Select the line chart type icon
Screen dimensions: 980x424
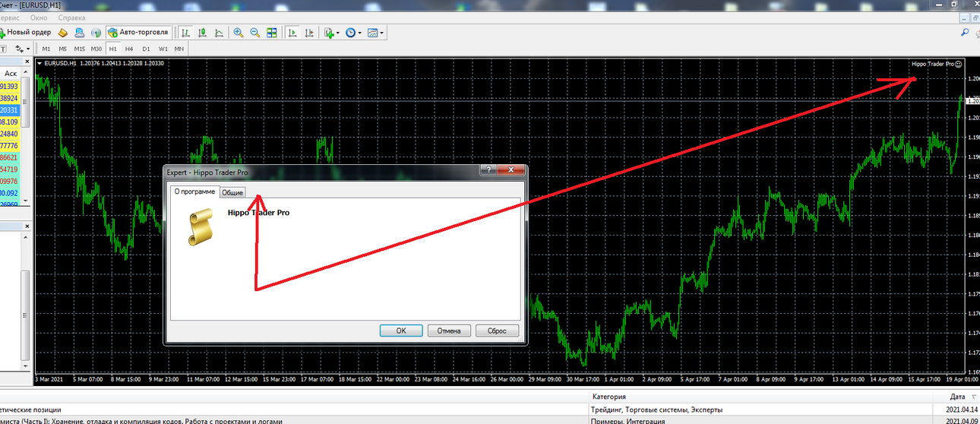(219, 33)
